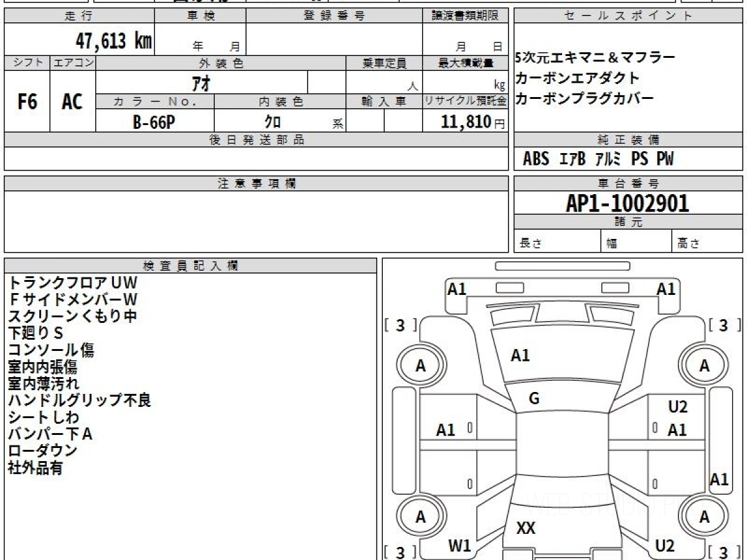This screenshot has width=747, height=560.
Task: Click the "最大積載量" header
Action: pos(466,63)
